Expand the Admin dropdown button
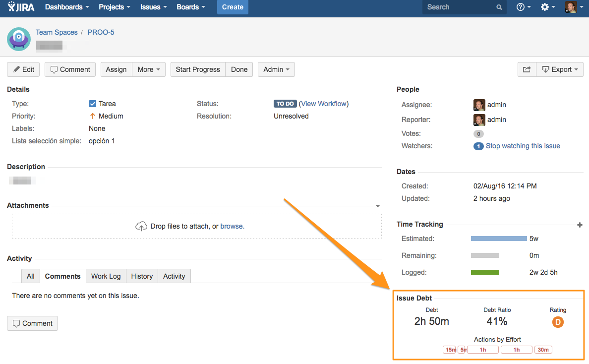589x364 pixels. pyautogui.click(x=276, y=69)
